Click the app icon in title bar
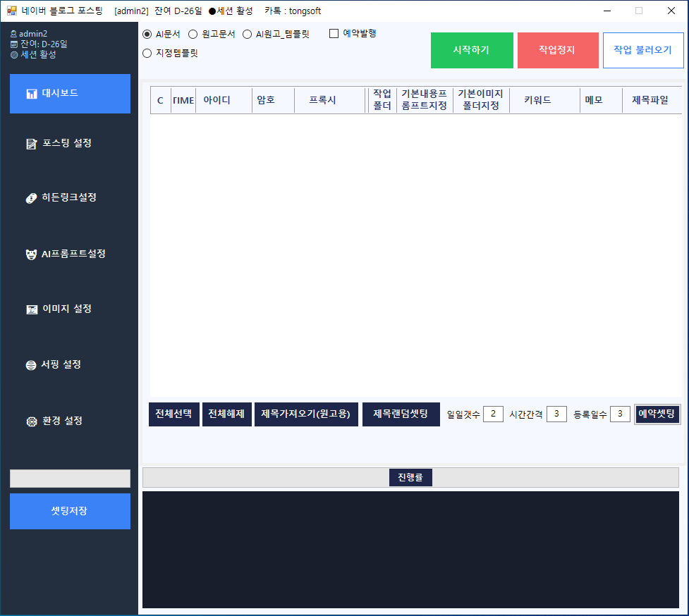The height and width of the screenshot is (616, 689). tap(11, 11)
